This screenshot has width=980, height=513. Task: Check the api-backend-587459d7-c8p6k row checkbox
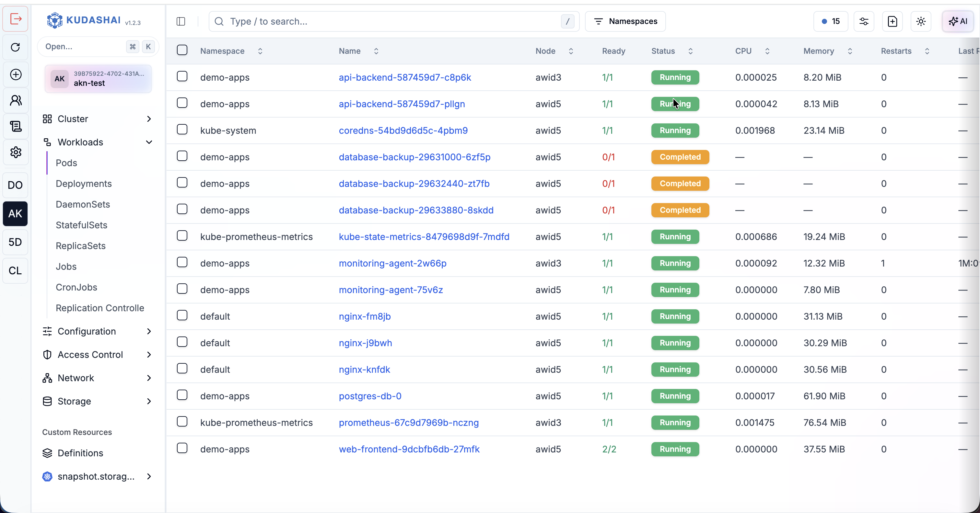tap(182, 76)
